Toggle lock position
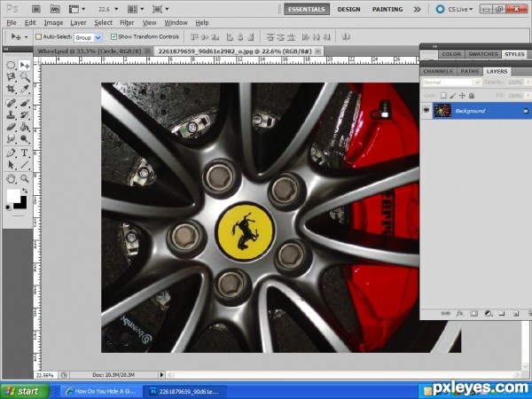532x399 pixels. coord(462,96)
